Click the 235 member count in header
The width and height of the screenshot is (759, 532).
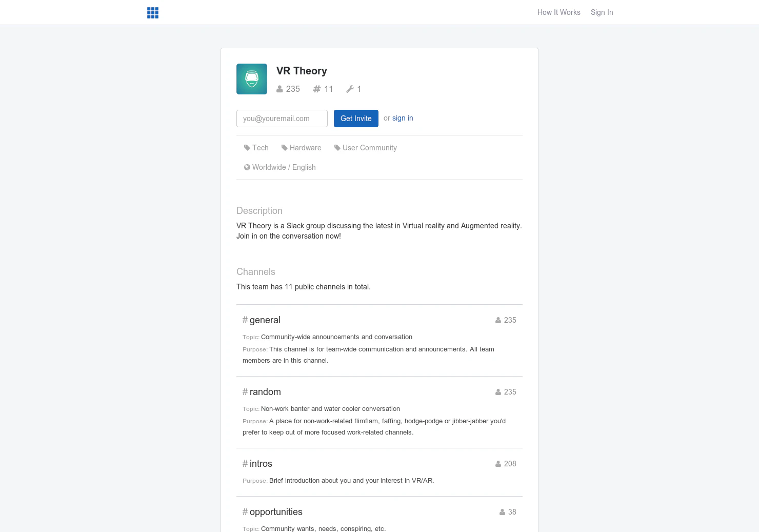(293, 89)
